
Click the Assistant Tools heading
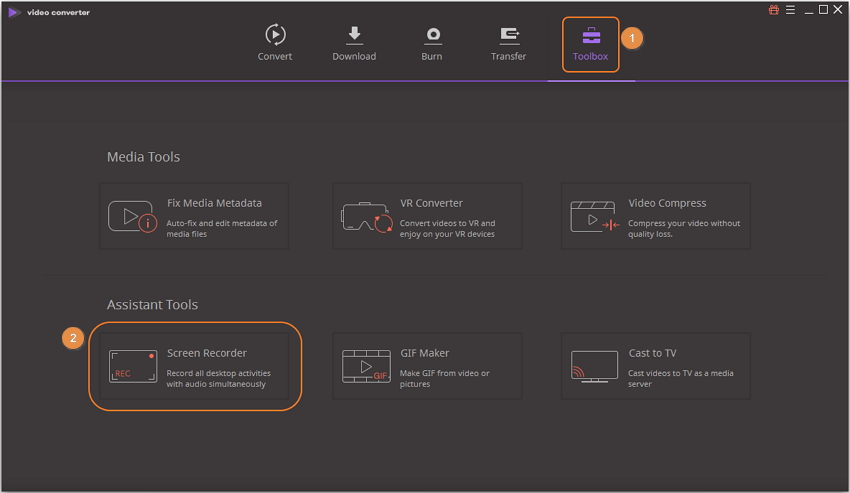click(x=152, y=305)
